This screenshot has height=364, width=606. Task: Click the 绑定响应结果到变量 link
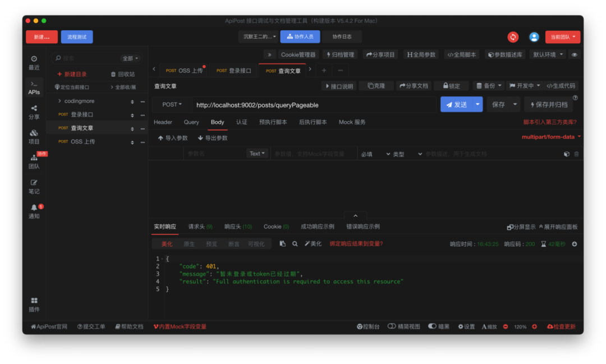pos(356,244)
